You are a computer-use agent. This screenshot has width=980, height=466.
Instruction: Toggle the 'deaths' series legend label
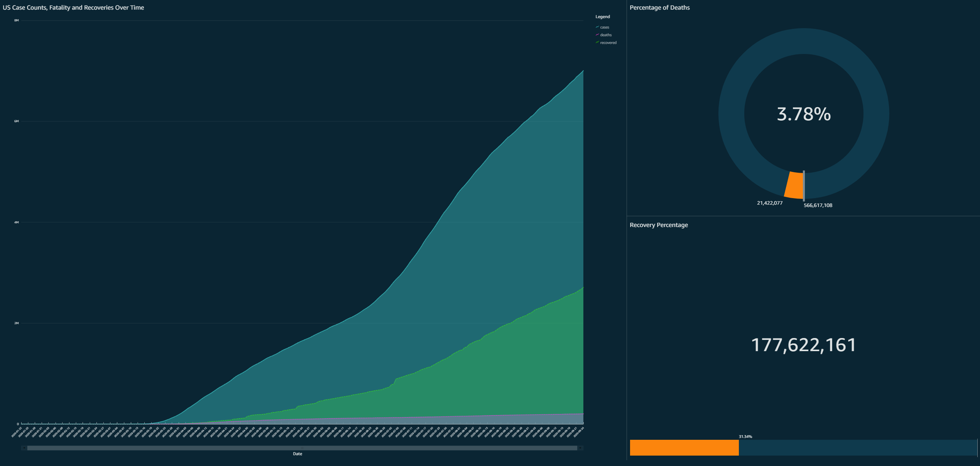[x=606, y=35]
